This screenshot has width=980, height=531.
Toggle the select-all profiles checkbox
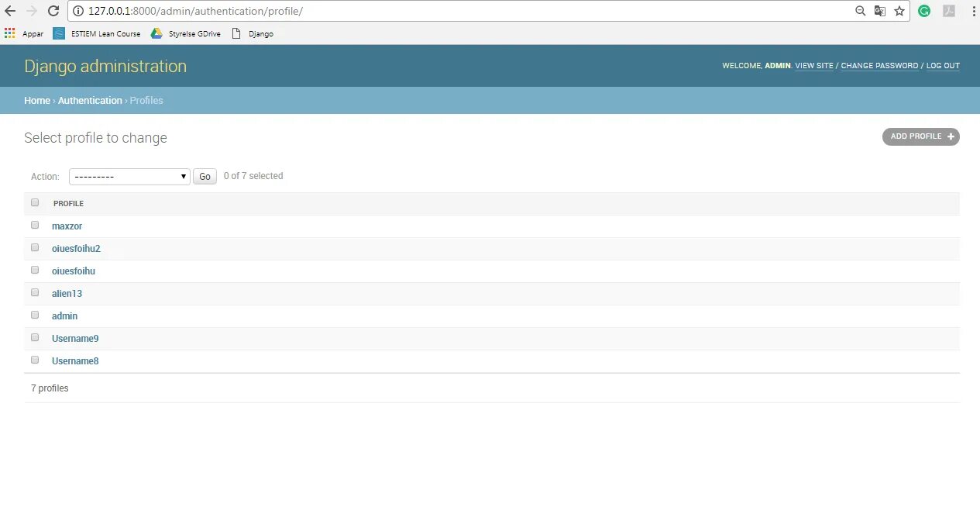35,202
